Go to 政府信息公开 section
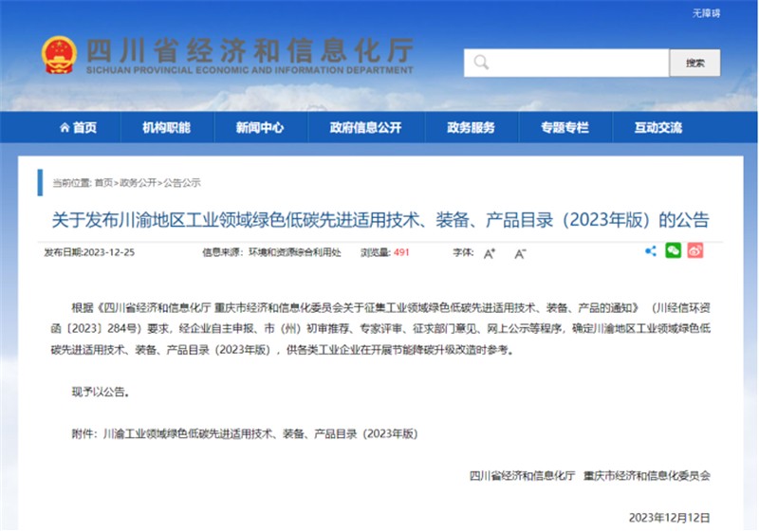This screenshot has height=532, width=759. click(365, 128)
